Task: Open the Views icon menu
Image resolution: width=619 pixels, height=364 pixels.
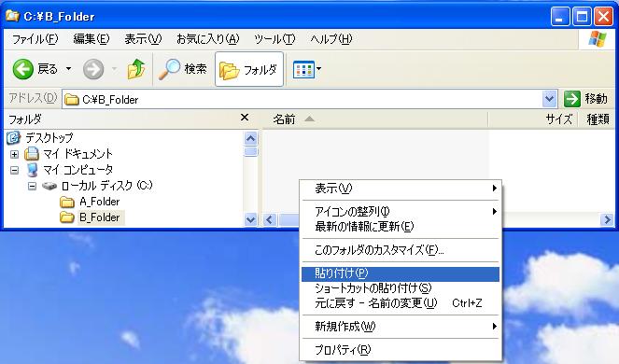Action: [x=303, y=69]
